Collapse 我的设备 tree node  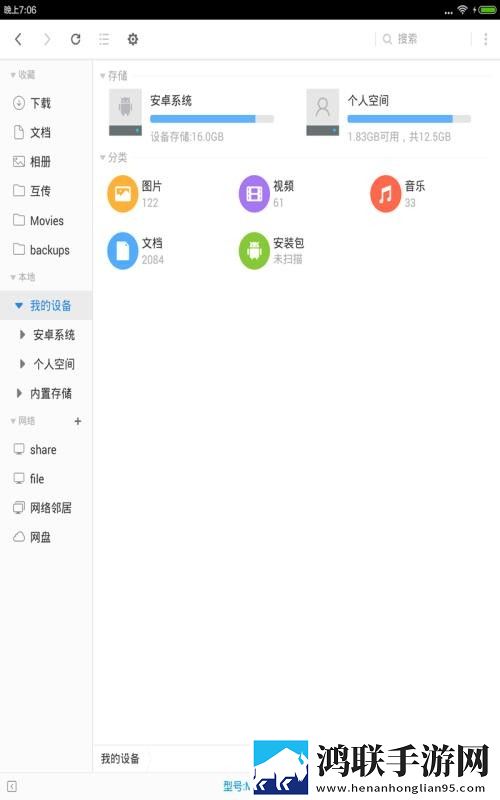coord(19,306)
